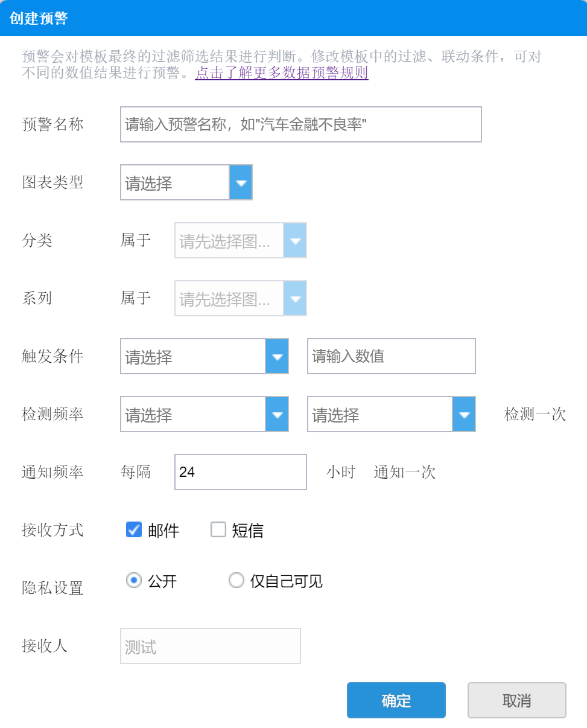Expand the 系列 dropdown arrow
The image size is (587, 728).
coord(295,298)
